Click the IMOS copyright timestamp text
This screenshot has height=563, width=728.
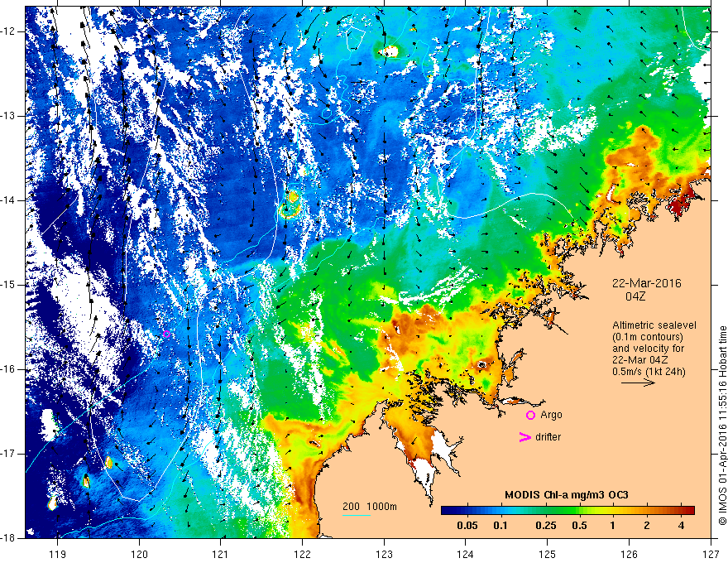pyautogui.click(x=722, y=426)
